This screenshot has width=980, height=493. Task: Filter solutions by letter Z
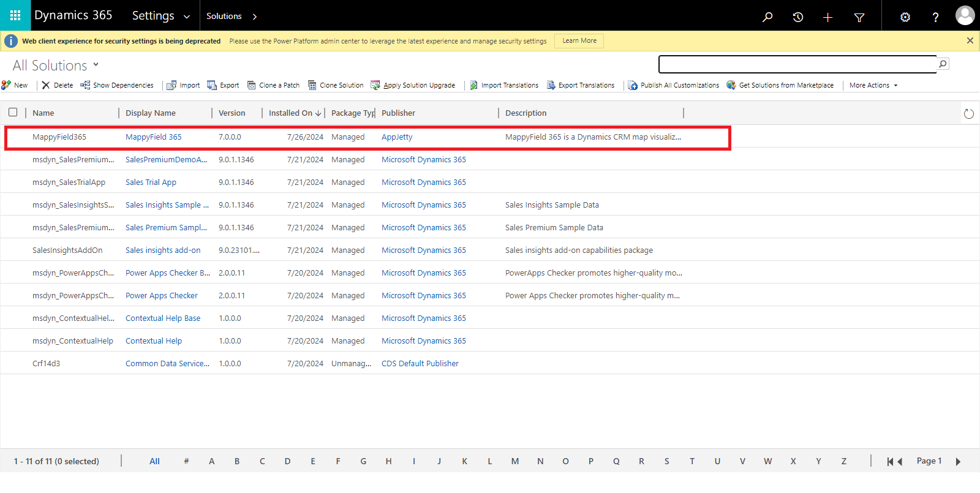843,461
